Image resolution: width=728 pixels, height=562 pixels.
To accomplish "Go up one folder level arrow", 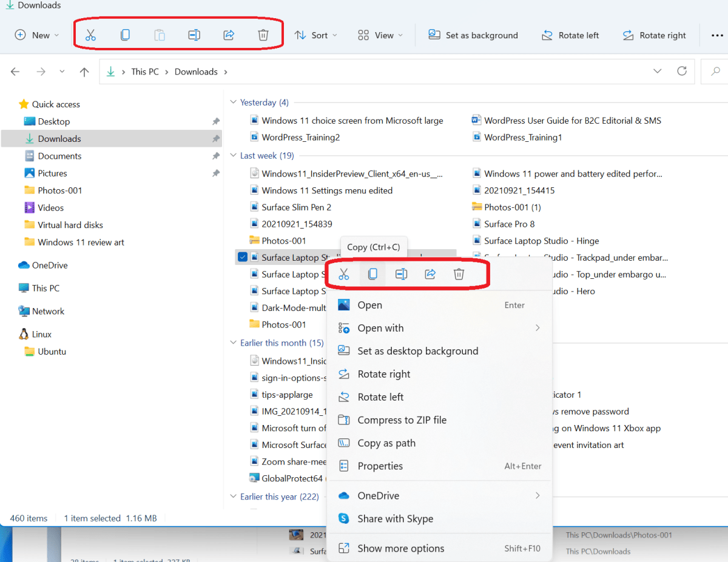I will pyautogui.click(x=84, y=72).
